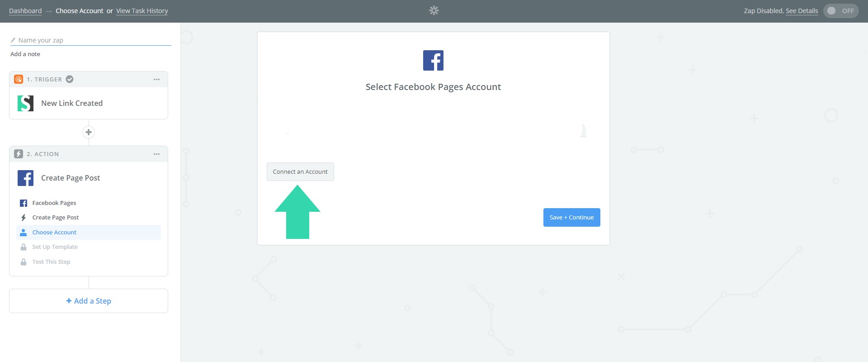Click the checkmark on the 1. TRIGGER header
The image size is (868, 362).
pyautogui.click(x=69, y=79)
